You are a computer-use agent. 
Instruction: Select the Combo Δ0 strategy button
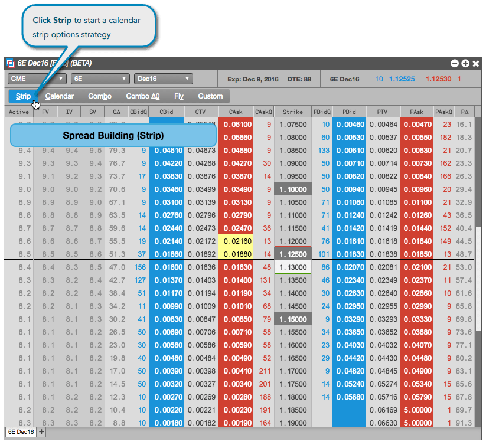[x=142, y=96]
